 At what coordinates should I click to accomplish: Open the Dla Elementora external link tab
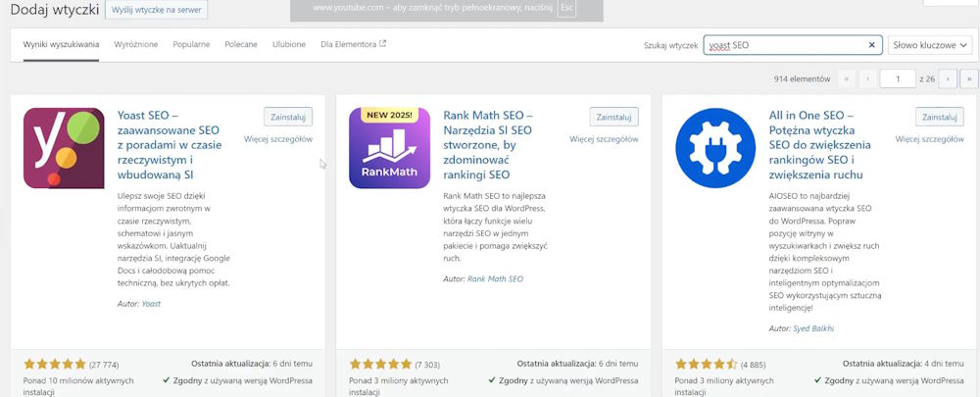pyautogui.click(x=353, y=44)
